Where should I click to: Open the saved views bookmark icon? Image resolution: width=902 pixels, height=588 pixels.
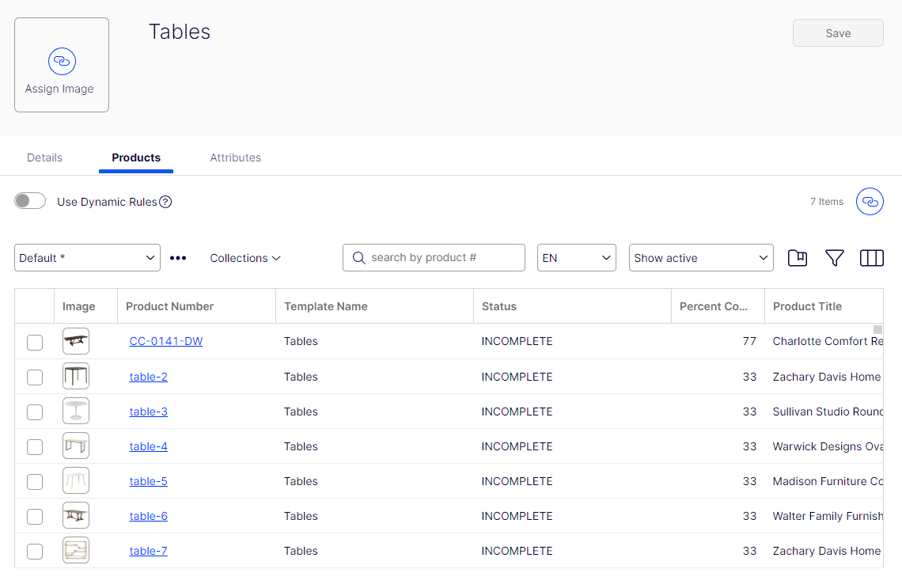pos(798,258)
